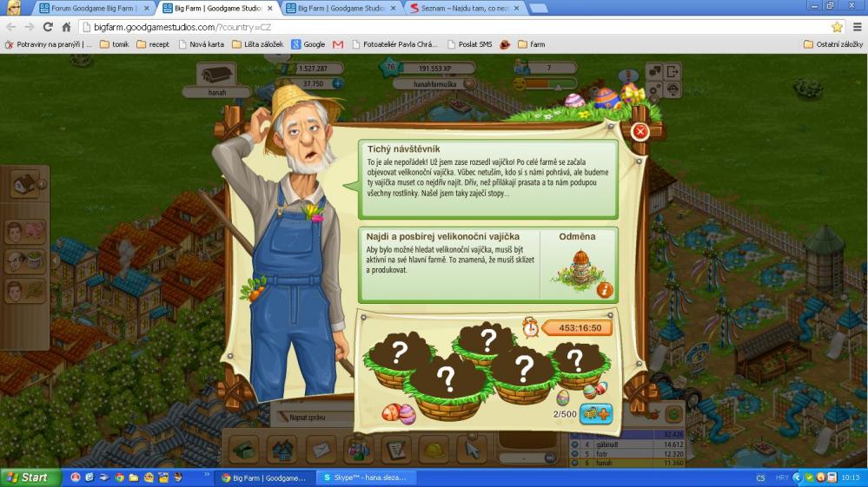
Task: Switch to the Seznam browser tab
Action: pos(464,9)
